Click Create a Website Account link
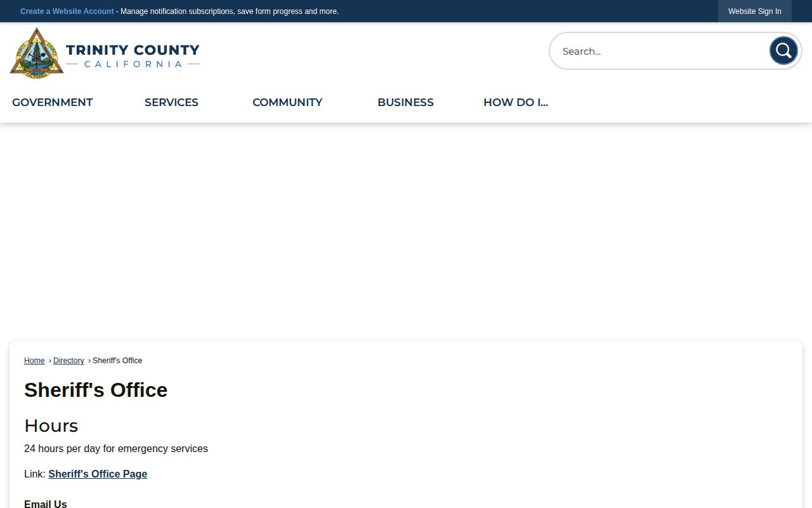The height and width of the screenshot is (508, 812). point(67,11)
